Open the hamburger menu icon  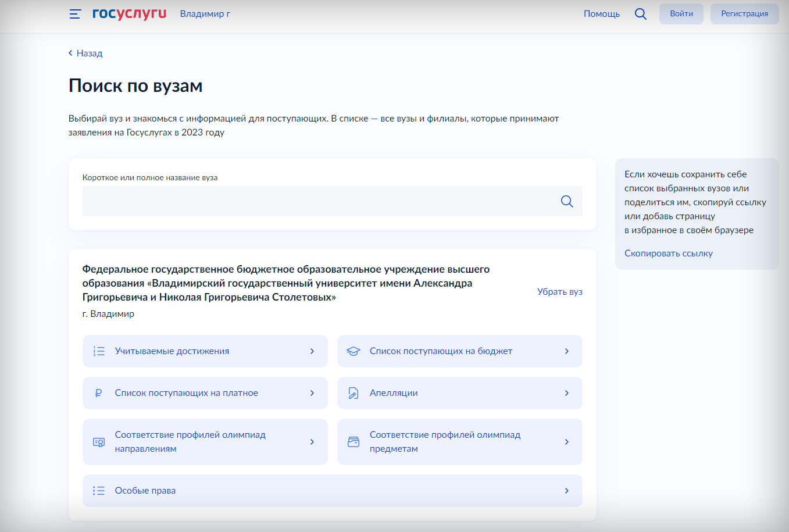click(x=75, y=14)
